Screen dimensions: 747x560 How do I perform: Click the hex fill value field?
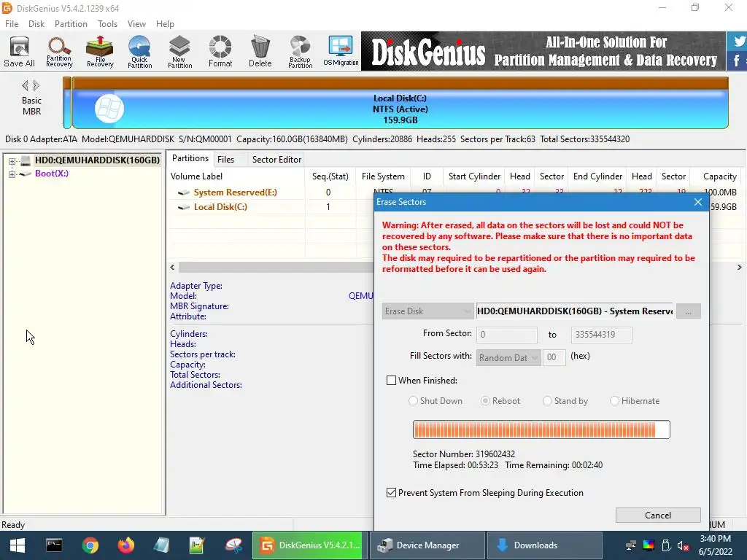pos(554,357)
